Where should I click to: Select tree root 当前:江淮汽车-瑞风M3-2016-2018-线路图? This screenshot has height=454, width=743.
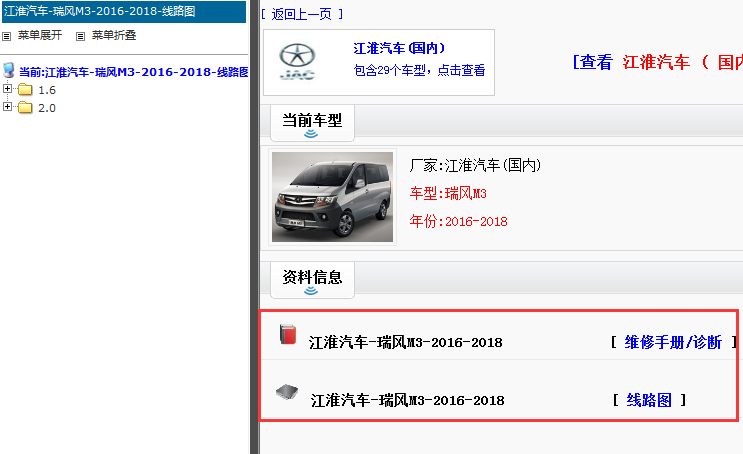point(134,72)
